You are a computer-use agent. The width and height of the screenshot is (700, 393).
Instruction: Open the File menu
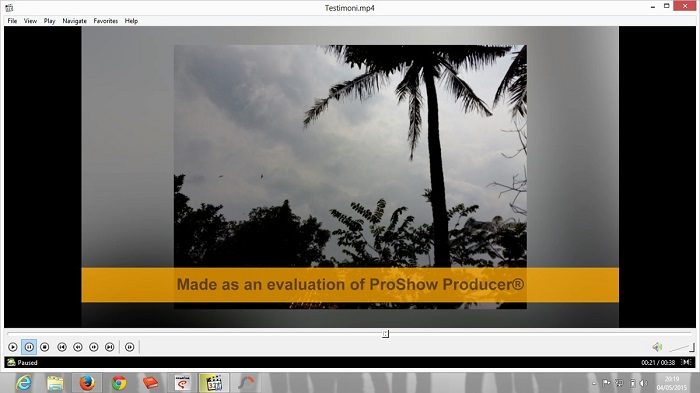point(12,21)
